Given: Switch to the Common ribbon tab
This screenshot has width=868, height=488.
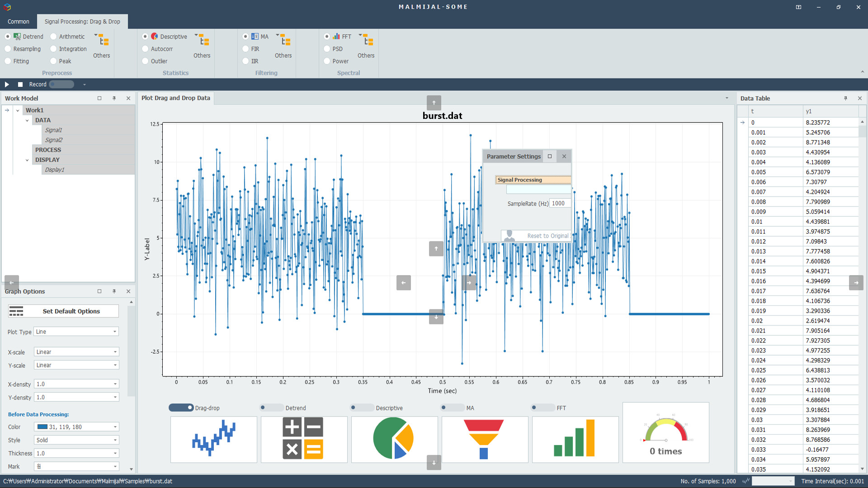Looking at the screenshot, I should point(18,21).
